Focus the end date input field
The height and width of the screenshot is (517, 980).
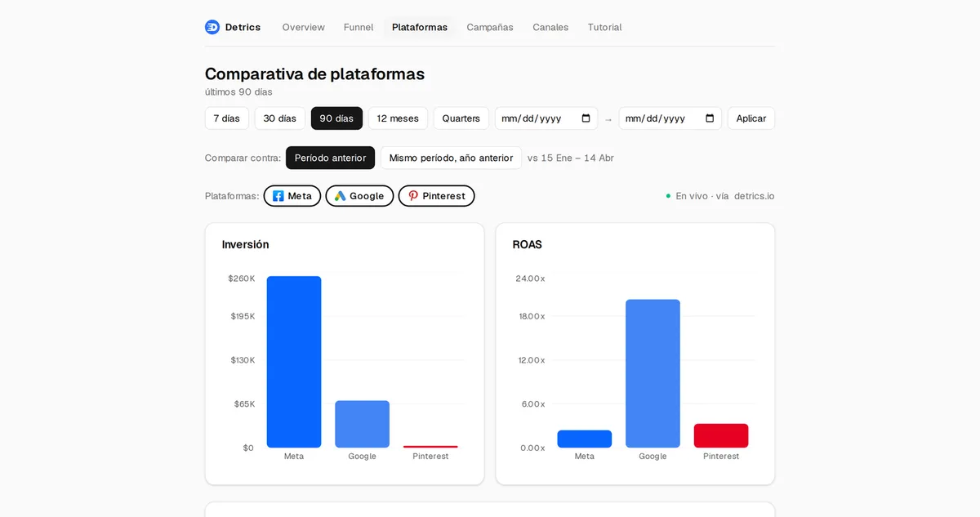(670, 118)
